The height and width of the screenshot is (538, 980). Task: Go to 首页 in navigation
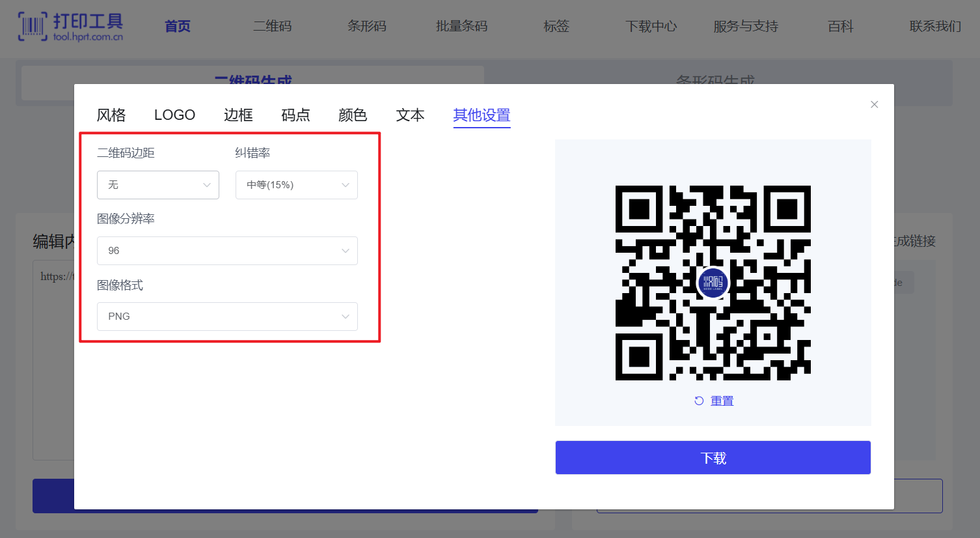(178, 26)
